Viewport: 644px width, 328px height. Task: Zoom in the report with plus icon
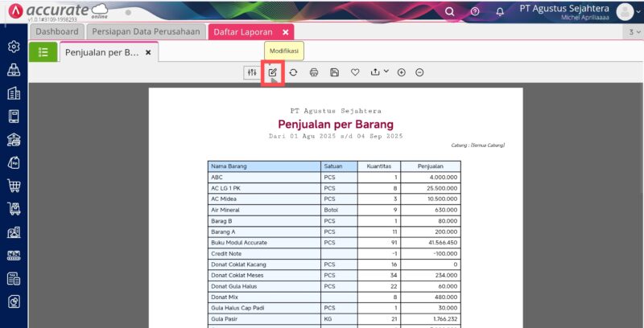point(402,72)
